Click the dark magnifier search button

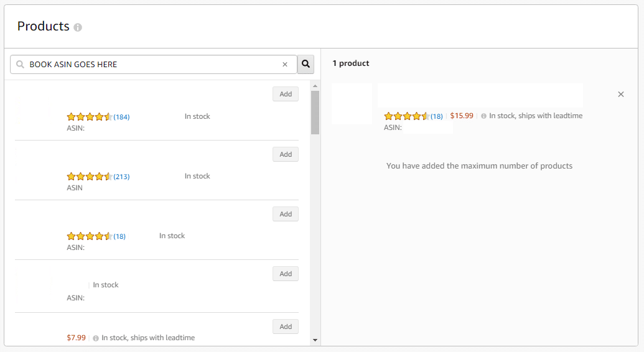click(x=306, y=64)
